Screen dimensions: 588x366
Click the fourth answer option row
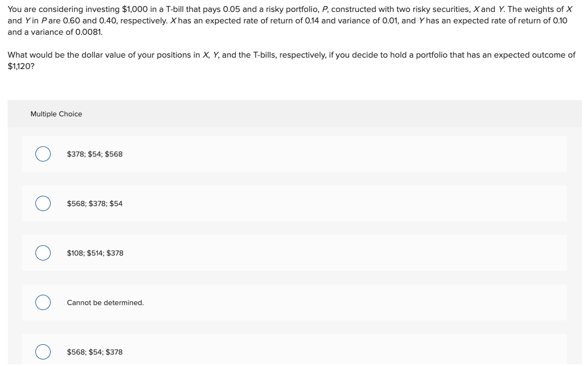coord(294,302)
